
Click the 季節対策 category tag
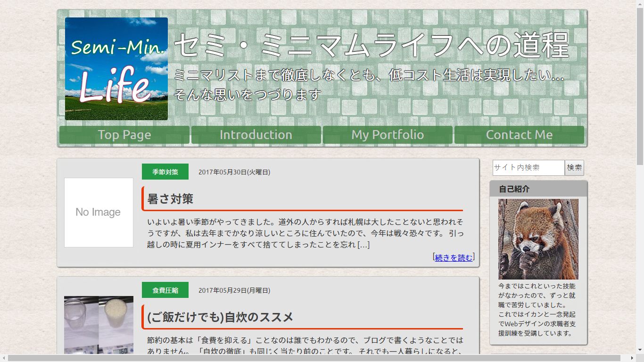165,172
